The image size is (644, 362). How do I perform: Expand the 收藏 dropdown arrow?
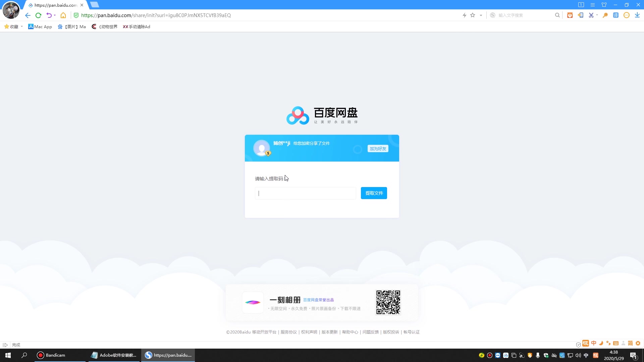pyautogui.click(x=22, y=26)
